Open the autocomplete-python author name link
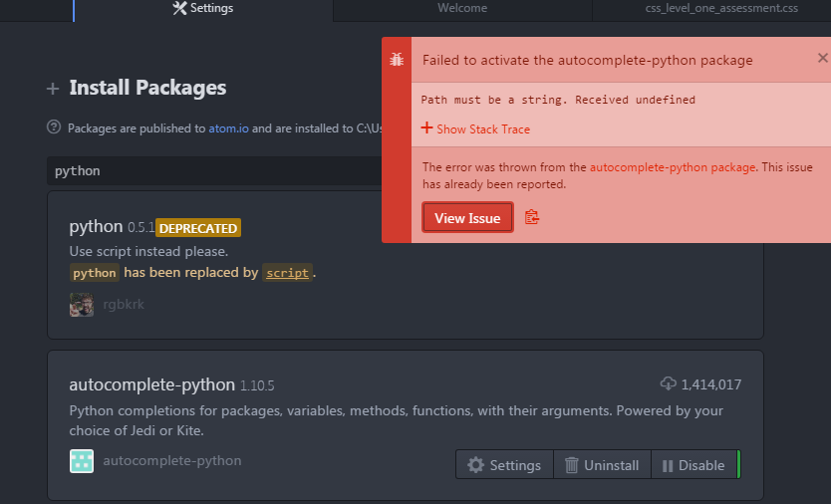Screen dimensions: 831x504 point(172,460)
